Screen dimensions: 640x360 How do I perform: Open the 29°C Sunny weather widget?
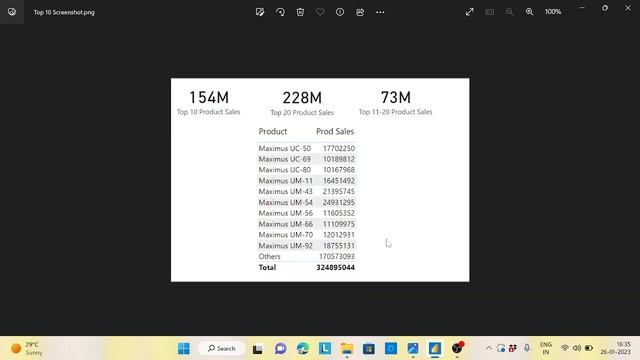[26, 349]
